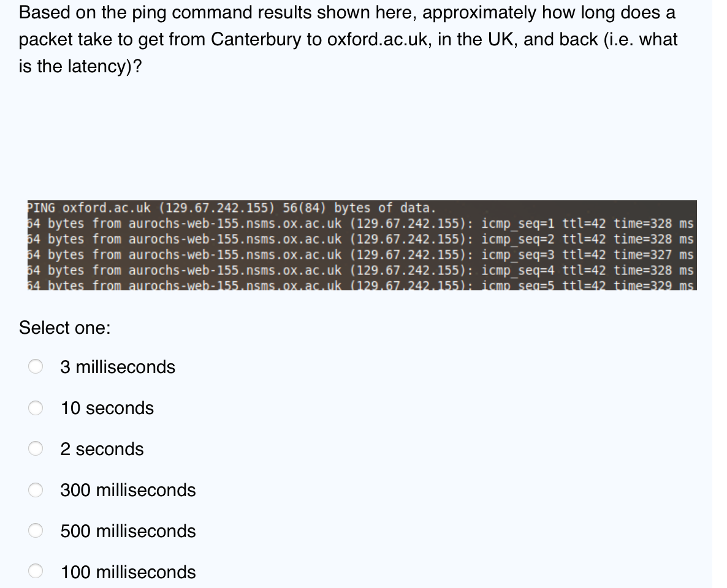
Task: Pick the 500 milliseconds radio option
Action: point(35,530)
